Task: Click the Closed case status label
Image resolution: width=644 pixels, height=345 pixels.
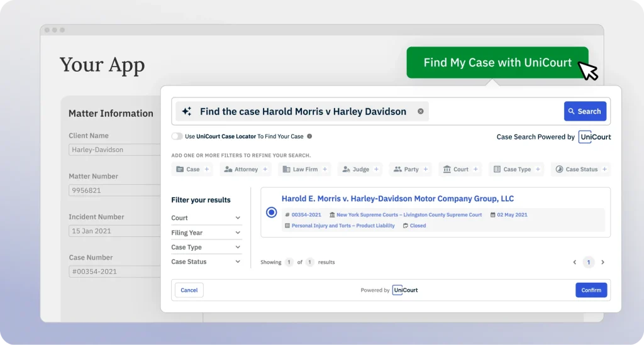Action: click(418, 226)
